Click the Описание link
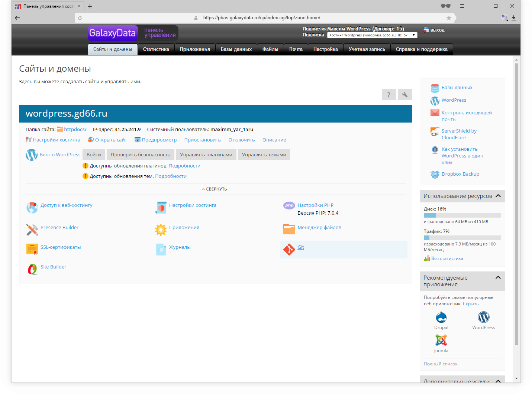The width and height of the screenshot is (532, 394). [274, 140]
